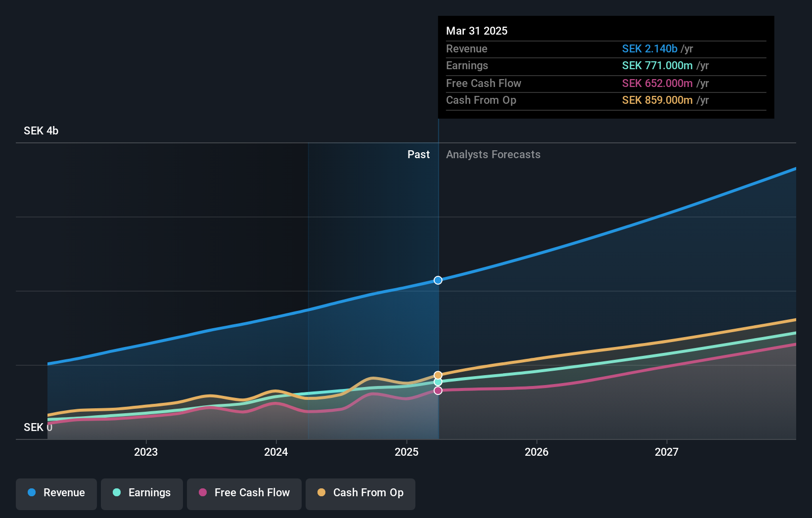
Task: Click the 2027 x-axis label
Action: click(667, 452)
